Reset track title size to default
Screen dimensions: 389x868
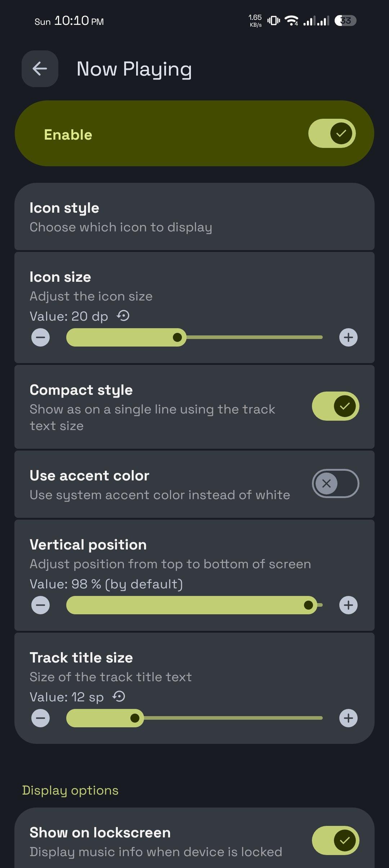pos(119,697)
